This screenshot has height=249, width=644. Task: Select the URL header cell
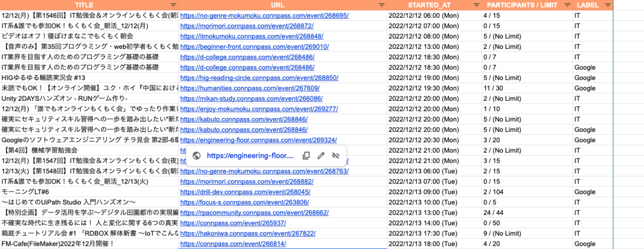pos(282,5)
